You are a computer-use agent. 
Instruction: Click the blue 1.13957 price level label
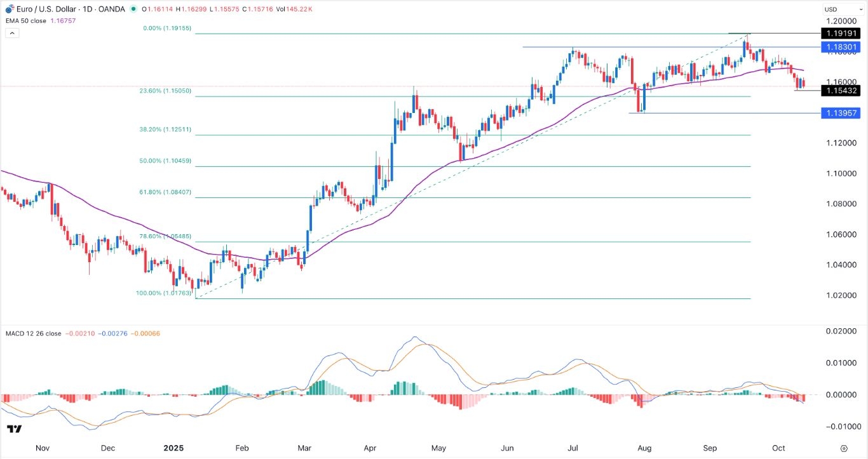(841, 113)
